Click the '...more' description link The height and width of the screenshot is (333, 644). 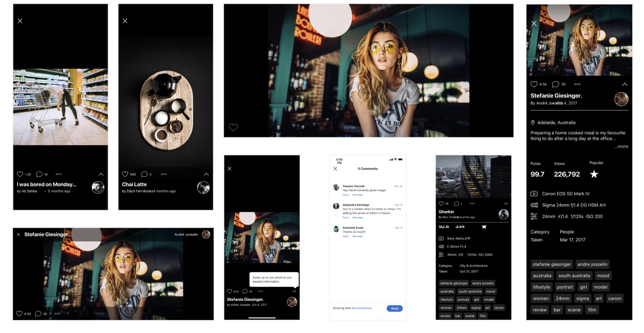(x=621, y=146)
